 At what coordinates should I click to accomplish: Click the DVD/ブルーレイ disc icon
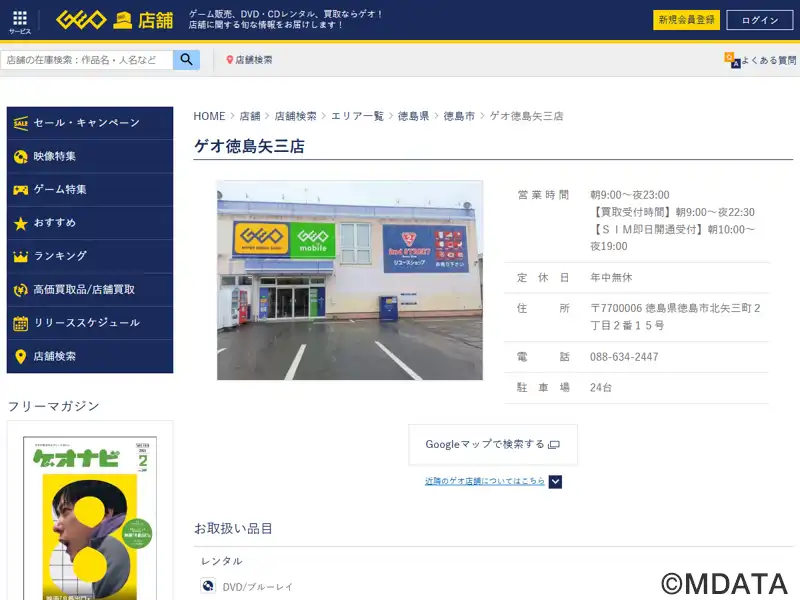[x=208, y=586]
